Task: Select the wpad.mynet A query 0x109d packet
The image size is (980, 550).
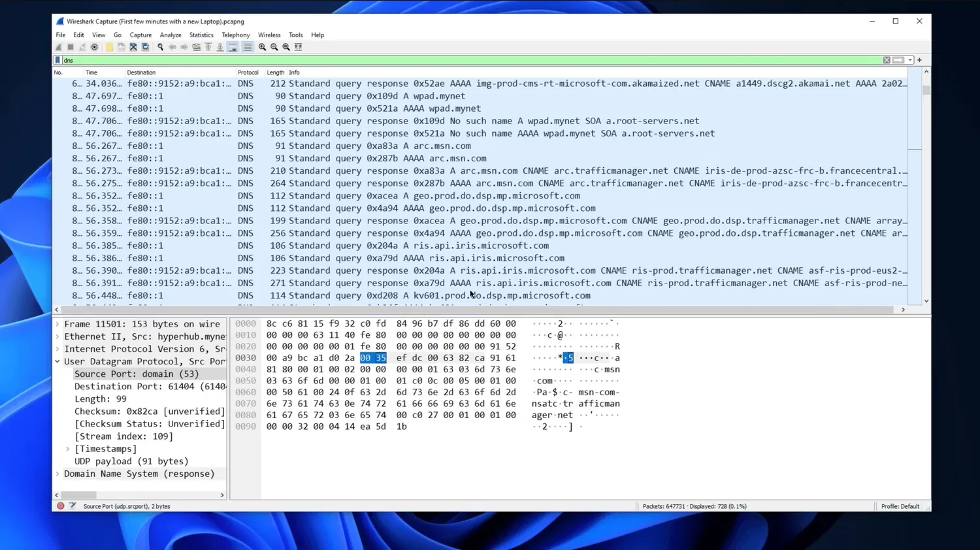Action: 480,96
